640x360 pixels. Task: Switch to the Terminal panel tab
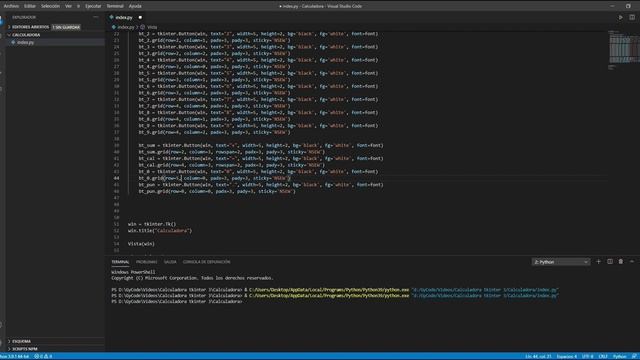[120, 262]
